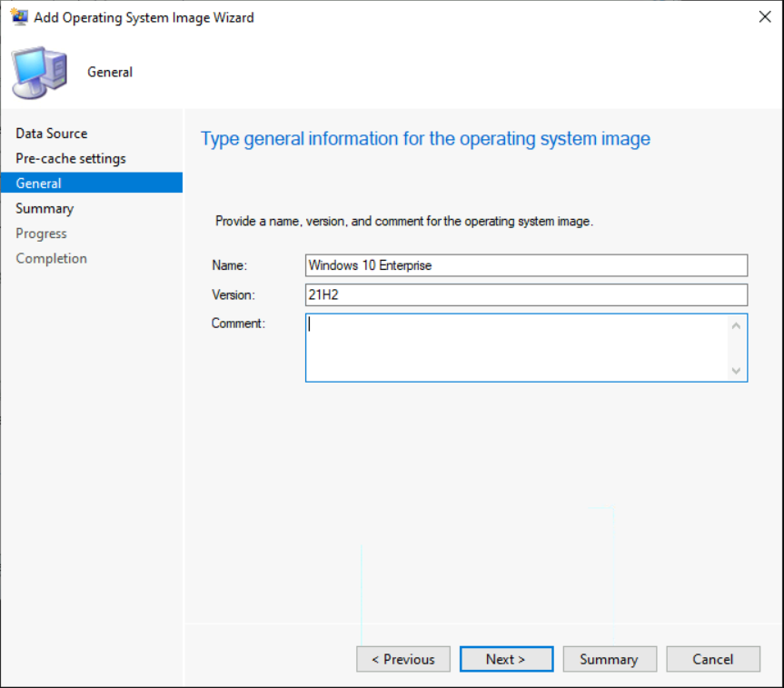Select the Completion step in sidebar
Viewport: 784px width, 688px height.
(51, 259)
